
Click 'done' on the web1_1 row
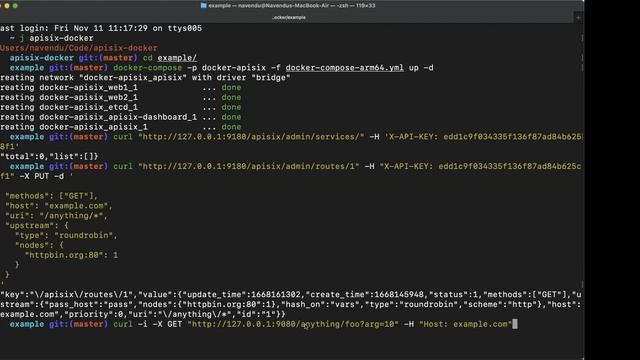click(x=231, y=87)
